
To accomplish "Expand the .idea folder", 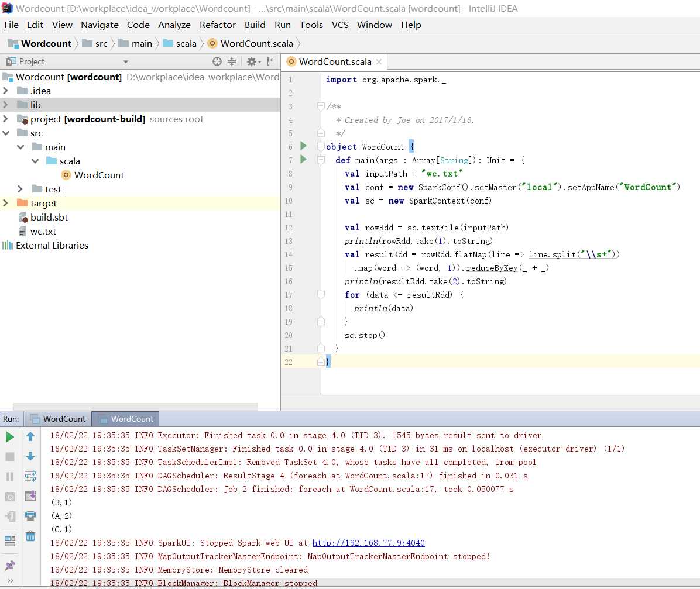I will [x=5, y=91].
